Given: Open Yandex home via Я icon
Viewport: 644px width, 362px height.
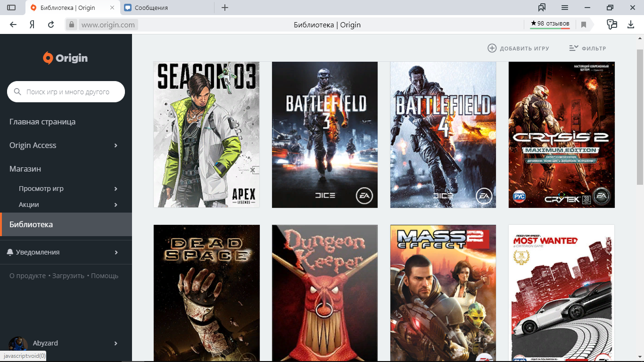Looking at the screenshot, I should 32,25.
